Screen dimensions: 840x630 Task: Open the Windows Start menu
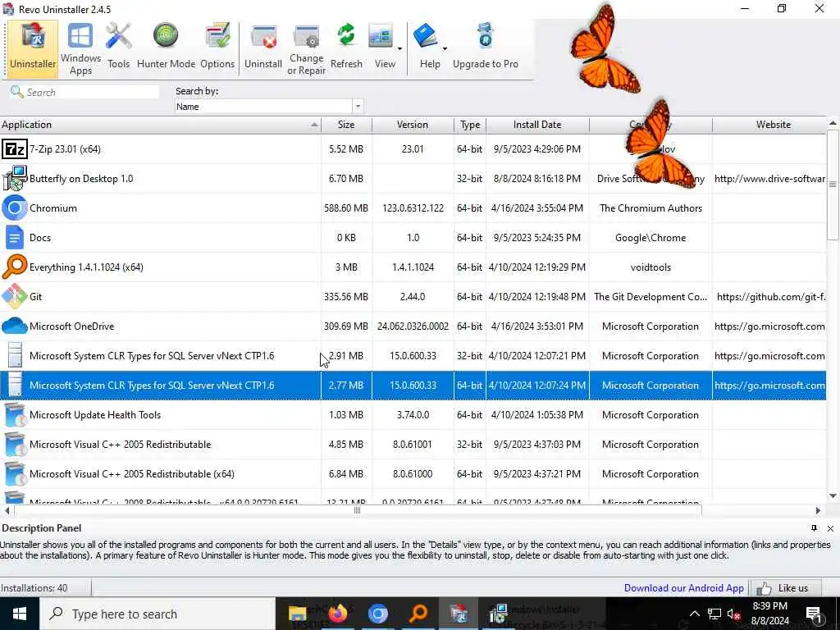click(x=20, y=614)
